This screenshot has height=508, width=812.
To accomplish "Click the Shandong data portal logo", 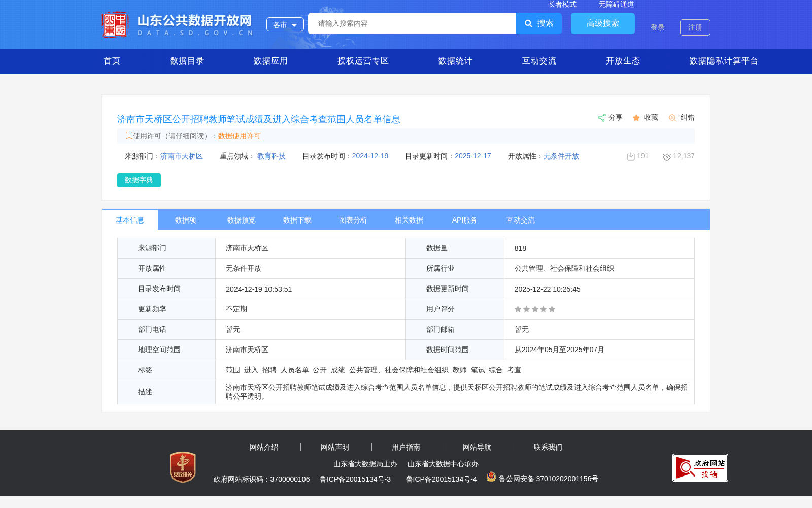I will coord(178,24).
